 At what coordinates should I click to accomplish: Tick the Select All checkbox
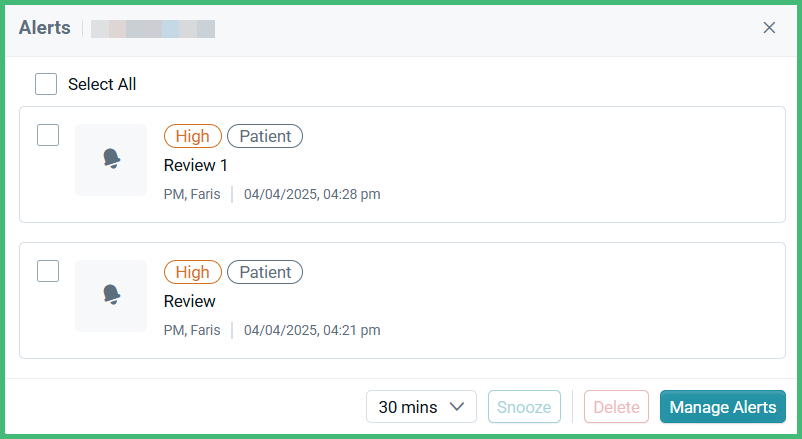click(x=46, y=84)
